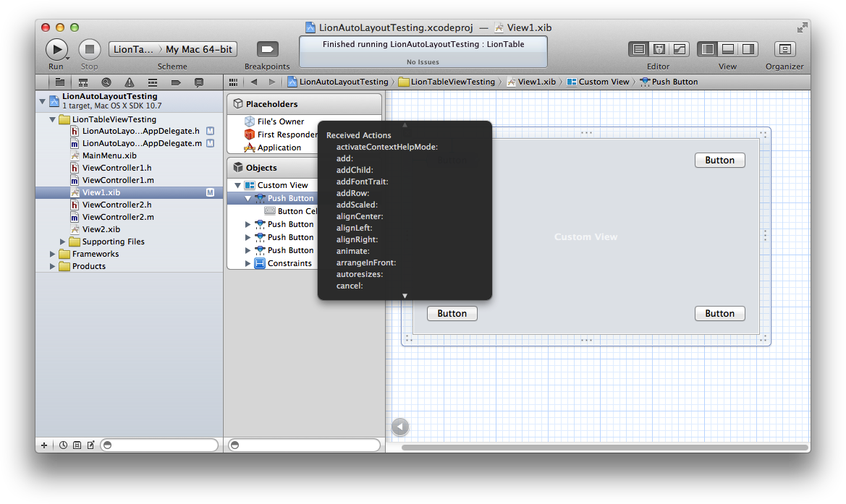
Task: Click the Stop button in the toolbar
Action: [x=90, y=50]
